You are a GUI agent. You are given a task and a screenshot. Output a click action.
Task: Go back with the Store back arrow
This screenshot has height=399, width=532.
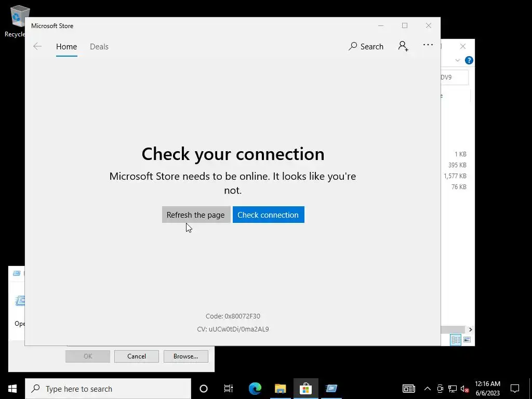tap(37, 46)
